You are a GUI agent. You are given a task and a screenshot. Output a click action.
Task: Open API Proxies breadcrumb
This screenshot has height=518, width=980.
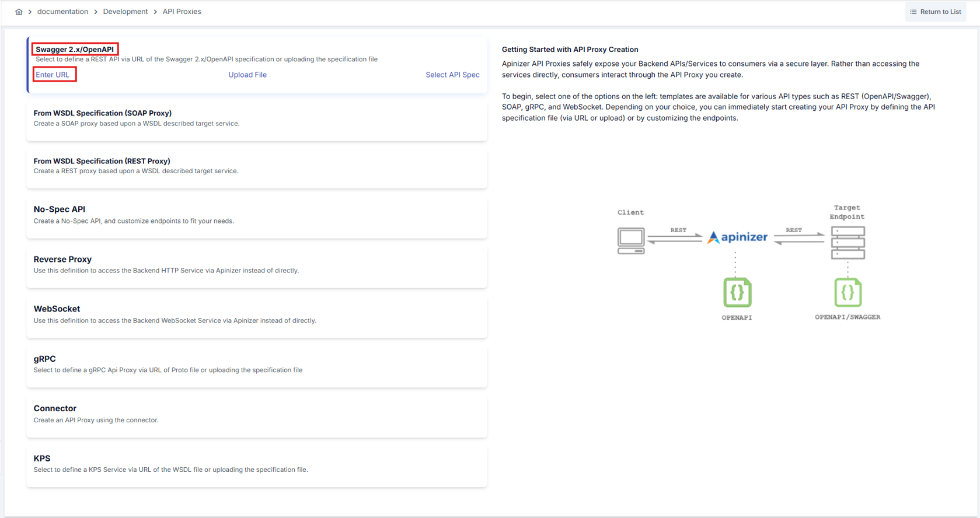tap(182, 12)
